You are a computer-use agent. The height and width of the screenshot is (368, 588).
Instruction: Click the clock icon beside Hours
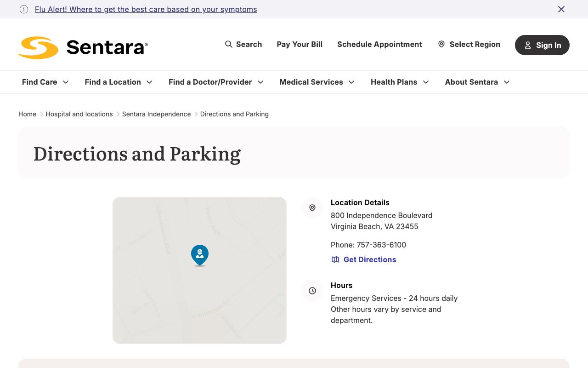312,291
